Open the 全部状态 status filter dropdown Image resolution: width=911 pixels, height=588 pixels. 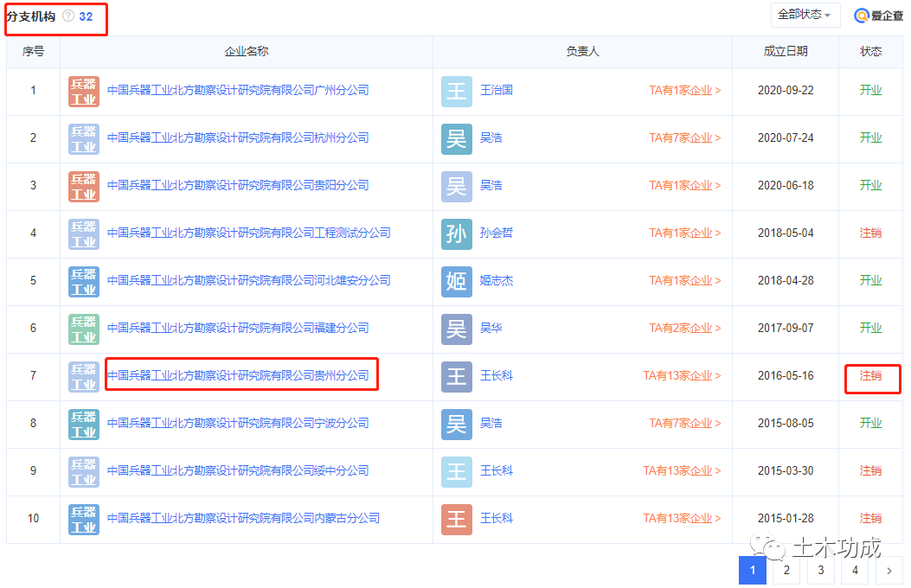tap(805, 15)
